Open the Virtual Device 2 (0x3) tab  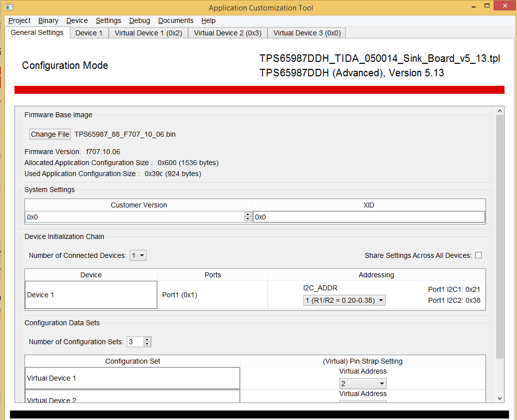228,33
